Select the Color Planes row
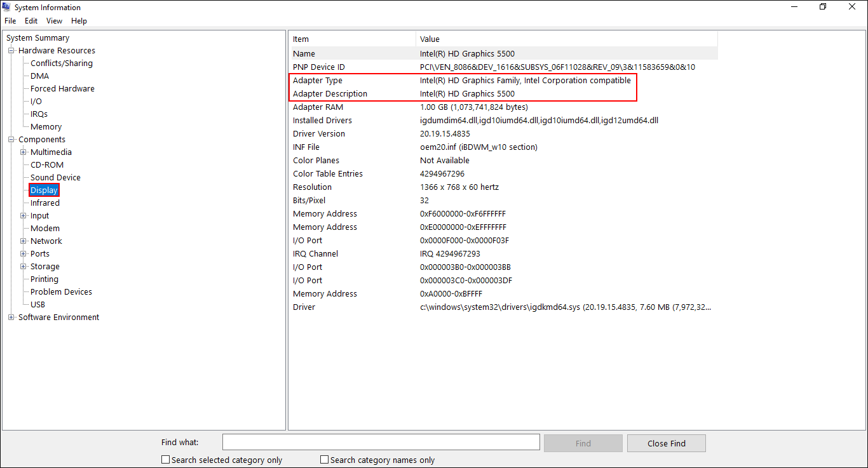 pyautogui.click(x=504, y=161)
